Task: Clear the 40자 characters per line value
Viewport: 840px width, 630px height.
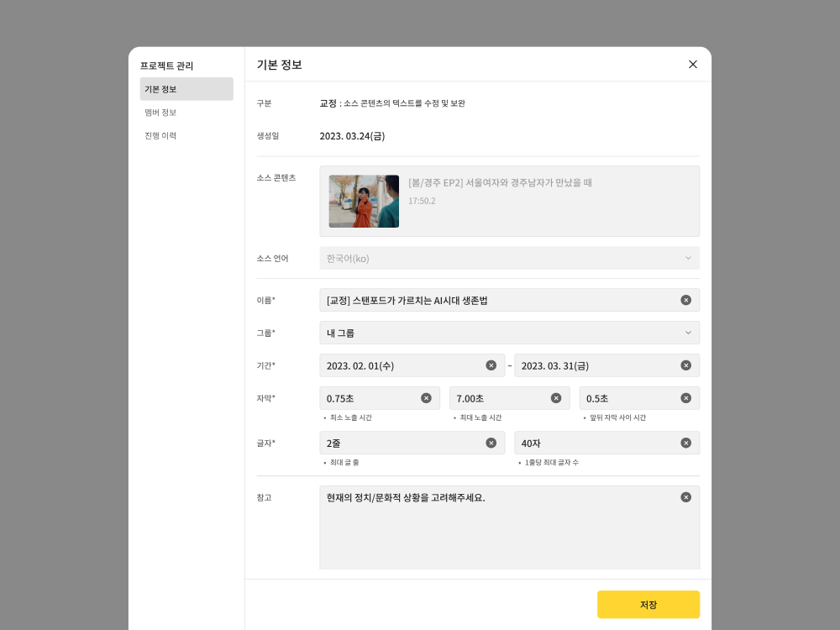Action: click(x=685, y=443)
